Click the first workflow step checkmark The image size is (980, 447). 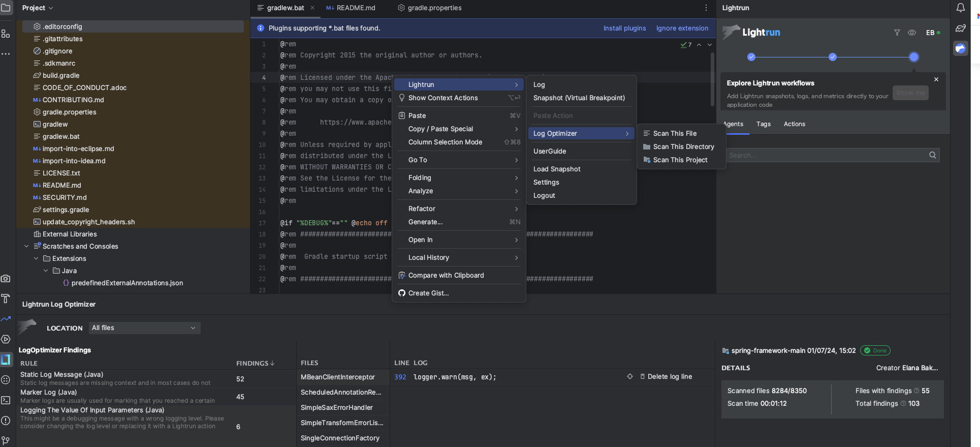(751, 57)
